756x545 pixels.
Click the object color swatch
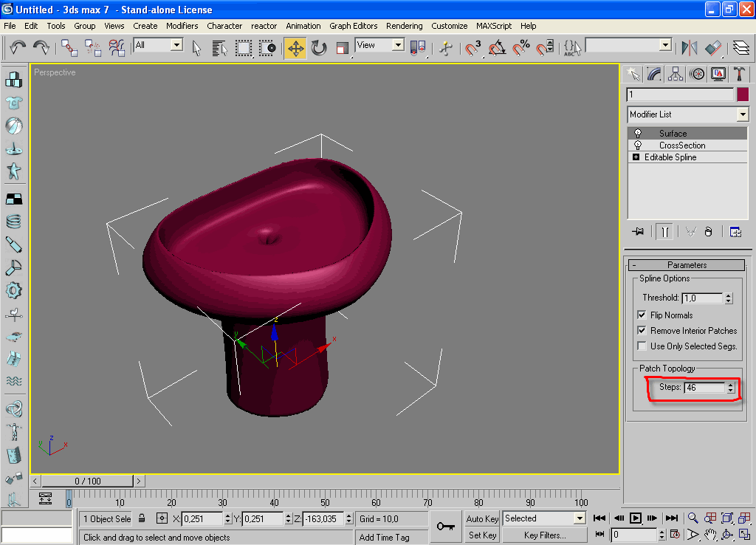[742, 95]
